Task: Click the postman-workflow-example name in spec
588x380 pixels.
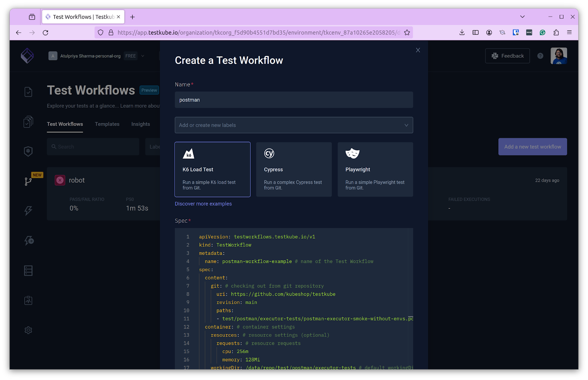Action: click(257, 261)
